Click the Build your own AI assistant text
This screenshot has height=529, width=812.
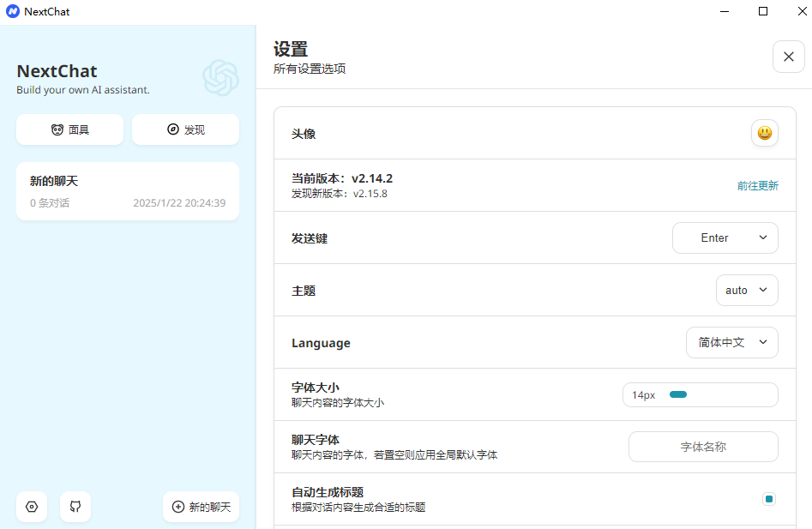click(x=83, y=90)
